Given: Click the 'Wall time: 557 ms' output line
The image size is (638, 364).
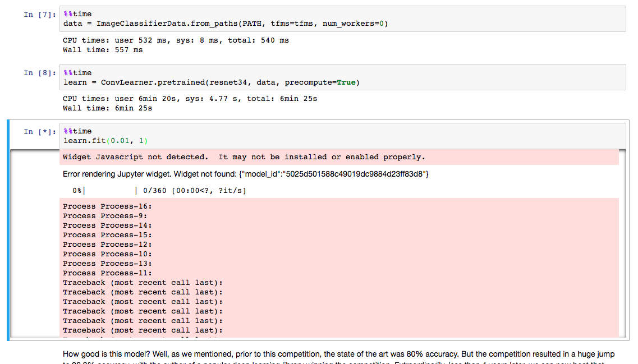Looking at the screenshot, I should pos(103,50).
